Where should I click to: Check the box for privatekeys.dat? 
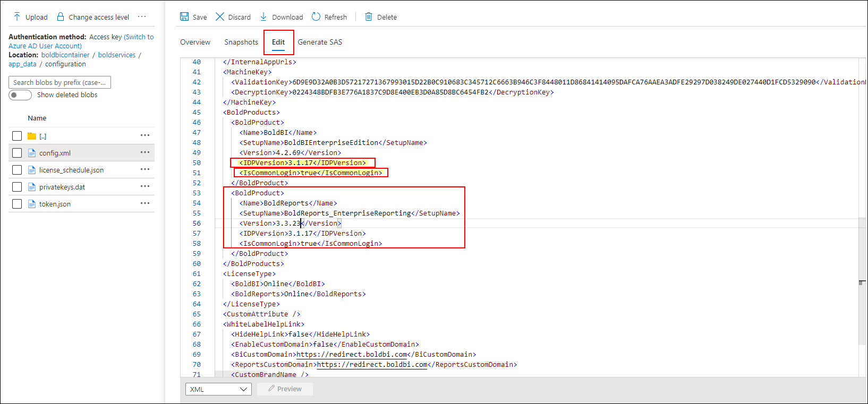17,187
